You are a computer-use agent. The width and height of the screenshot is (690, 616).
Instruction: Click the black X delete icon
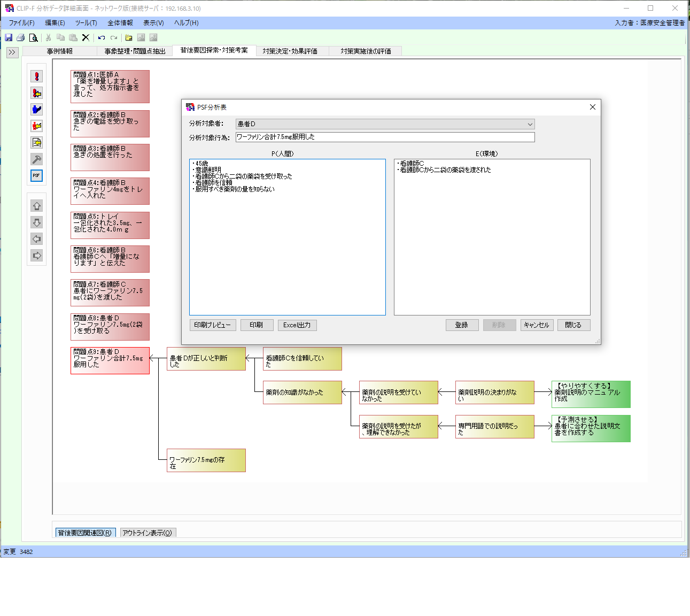point(86,37)
